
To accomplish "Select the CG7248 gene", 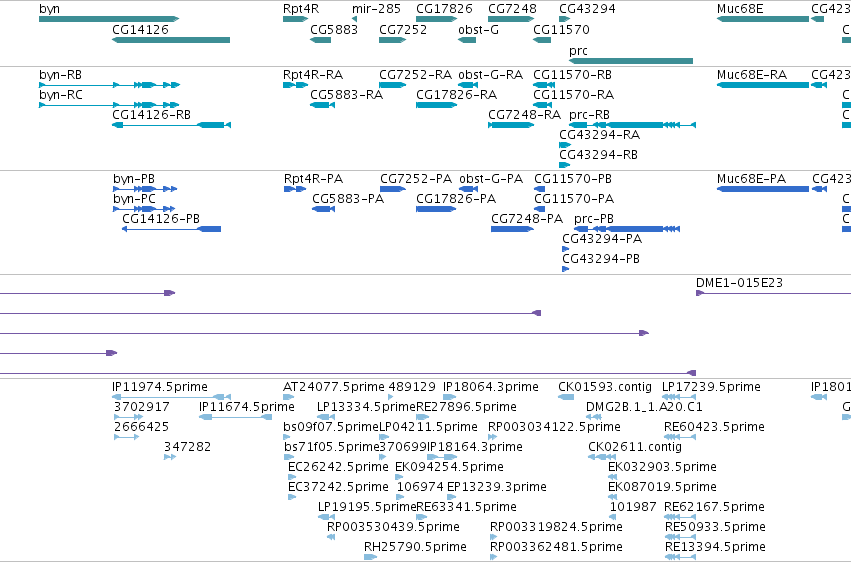I will click(x=511, y=19).
